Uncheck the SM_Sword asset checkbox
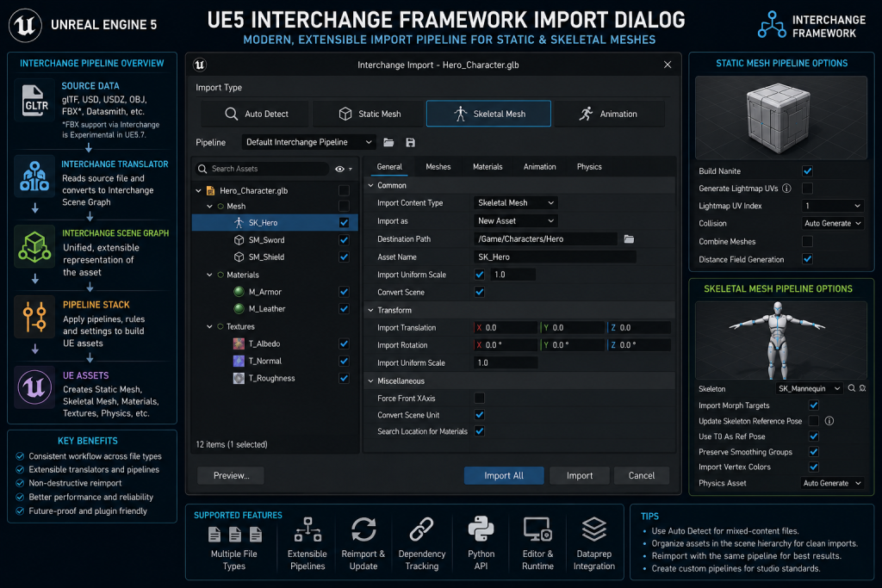Screen dimensions: 882x588 click(345, 240)
